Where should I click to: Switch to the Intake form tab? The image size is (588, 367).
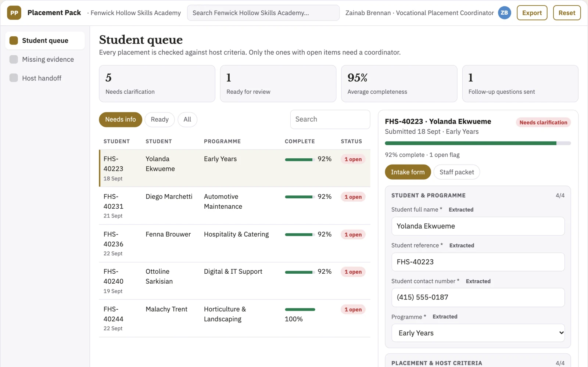pos(408,172)
